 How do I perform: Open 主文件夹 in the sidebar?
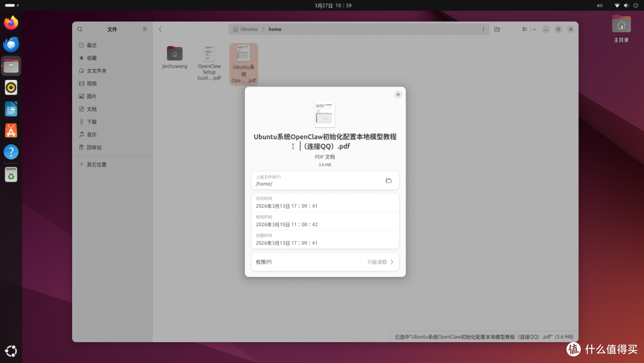(112, 70)
